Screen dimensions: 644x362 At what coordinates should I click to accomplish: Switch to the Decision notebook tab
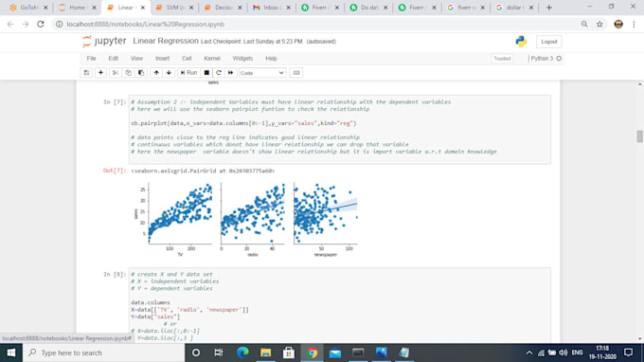coord(223,8)
